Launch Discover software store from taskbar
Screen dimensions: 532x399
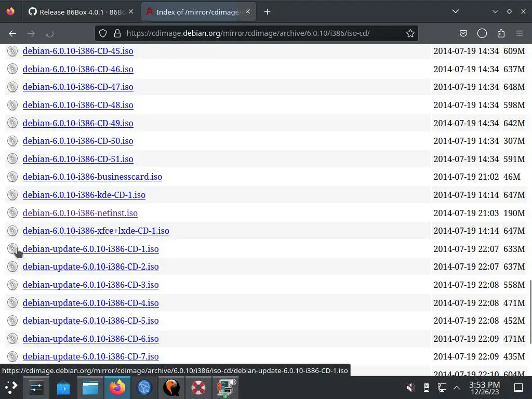[x=63, y=387]
